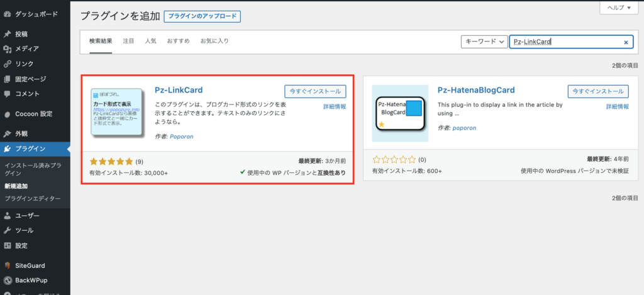This screenshot has height=295, width=644.
Task: Click the SiteGuard shield icon
Action: tap(7, 265)
